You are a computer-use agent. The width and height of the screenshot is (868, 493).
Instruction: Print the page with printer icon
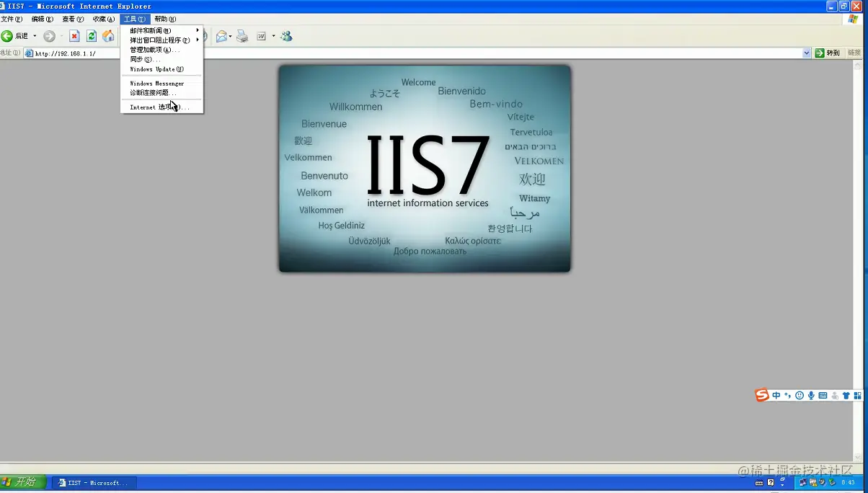(x=242, y=36)
